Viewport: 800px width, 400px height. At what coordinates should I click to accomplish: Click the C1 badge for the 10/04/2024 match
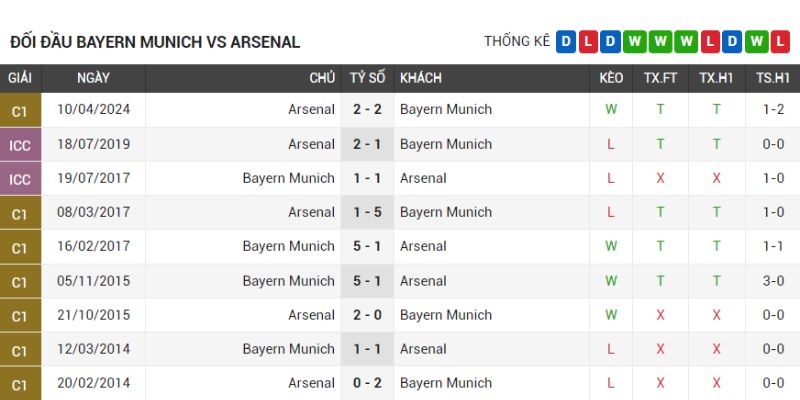[x=20, y=111]
